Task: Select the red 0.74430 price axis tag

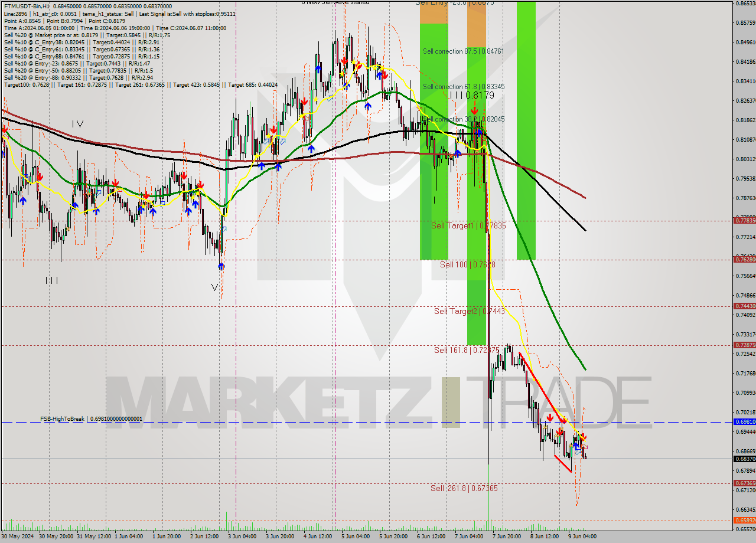Action: (x=744, y=306)
